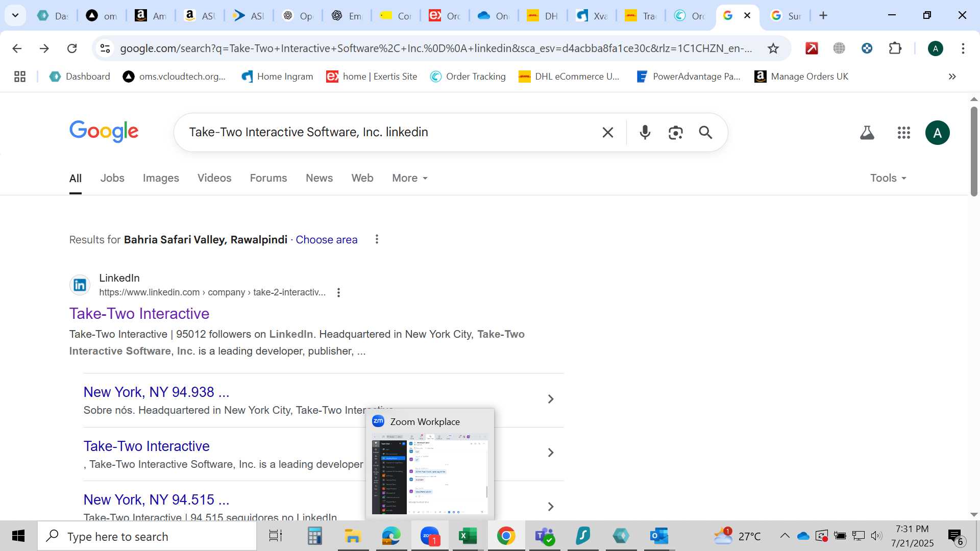Switch to the News search tab
Viewport: 980px width, 551px height.
pyautogui.click(x=319, y=178)
